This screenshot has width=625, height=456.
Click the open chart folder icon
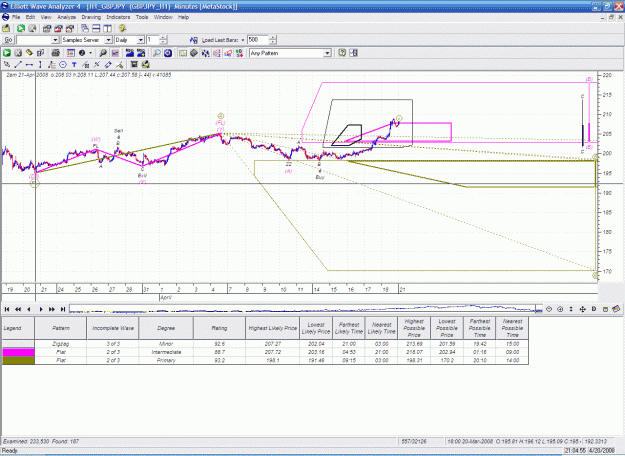click(6, 28)
